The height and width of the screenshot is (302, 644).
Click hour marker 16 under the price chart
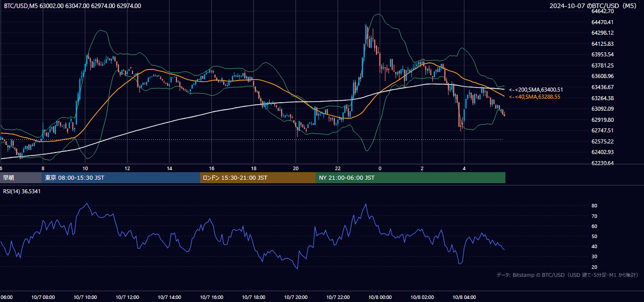coord(212,169)
